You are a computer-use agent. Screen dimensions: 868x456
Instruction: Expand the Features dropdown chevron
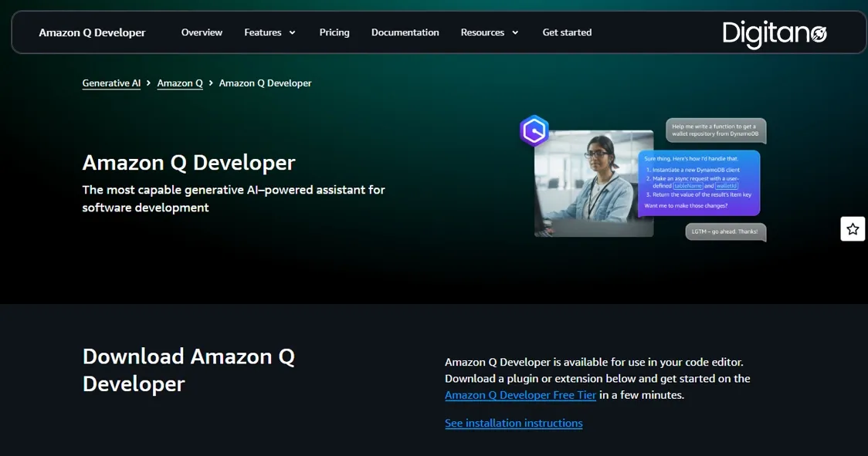292,32
